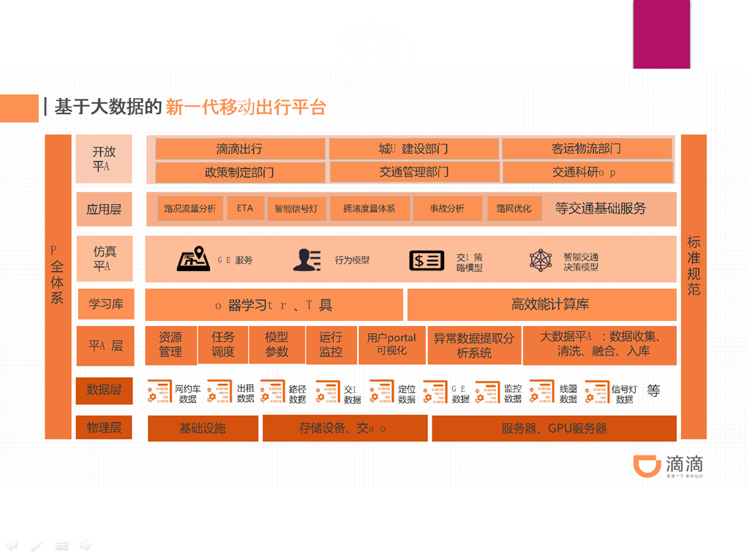This screenshot has height=560, width=747.
Task: Open the slideshow menu icon
Action: click(x=61, y=545)
